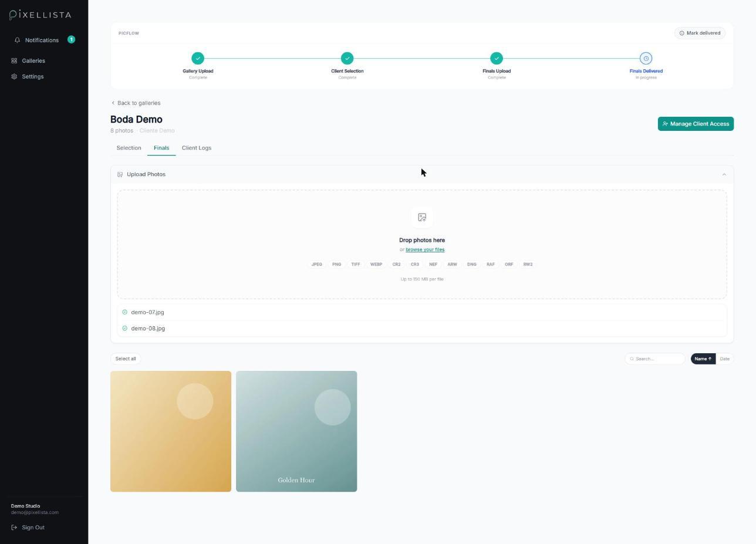Click the JPEG format chip
Screen dimensions: 756x544
pos(316,265)
